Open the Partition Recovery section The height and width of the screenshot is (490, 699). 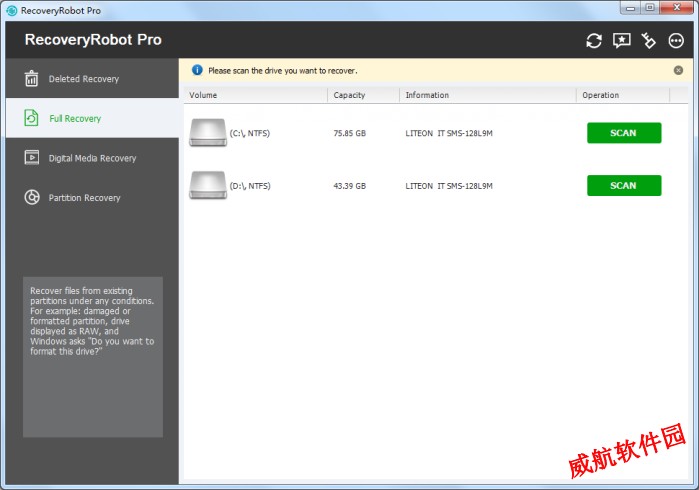(x=84, y=198)
